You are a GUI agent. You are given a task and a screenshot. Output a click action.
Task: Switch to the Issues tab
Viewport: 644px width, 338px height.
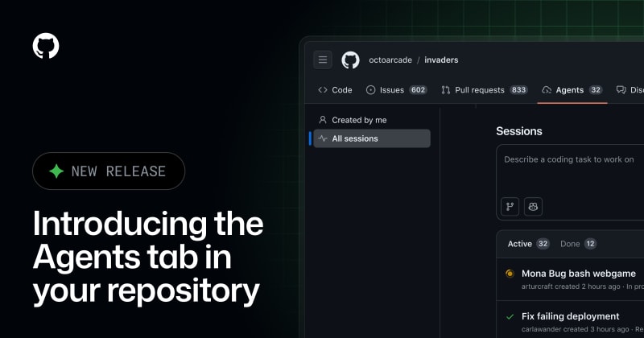(x=396, y=90)
